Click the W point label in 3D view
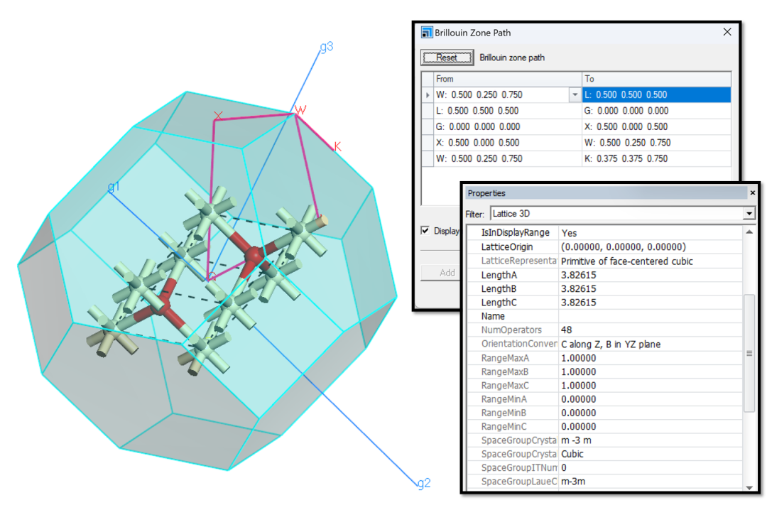This screenshot has height=532, width=767. (x=300, y=111)
